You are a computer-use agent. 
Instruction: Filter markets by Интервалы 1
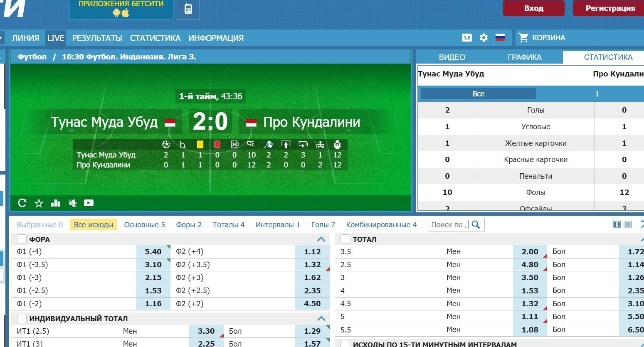click(x=278, y=225)
